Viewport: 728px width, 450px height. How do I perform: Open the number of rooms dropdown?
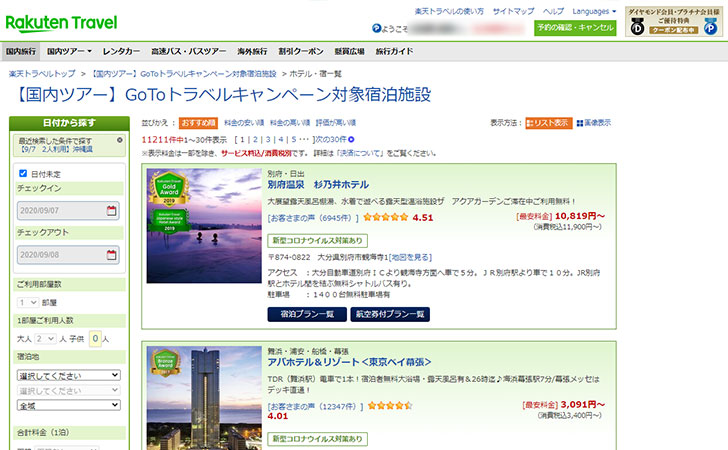click(28, 302)
